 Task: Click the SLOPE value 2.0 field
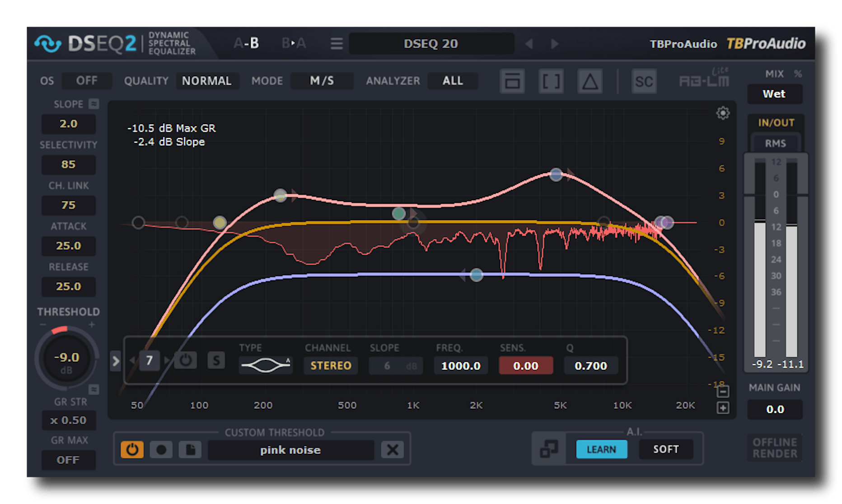coord(68,124)
